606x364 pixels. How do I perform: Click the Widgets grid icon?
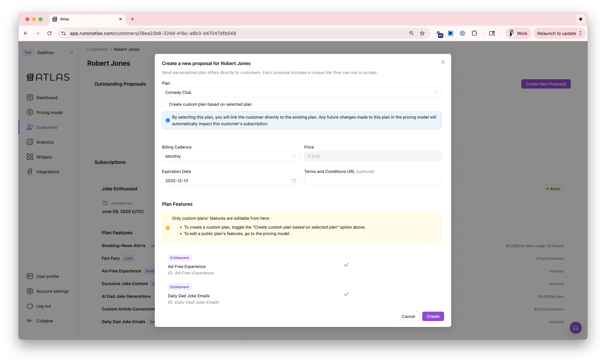30,157
